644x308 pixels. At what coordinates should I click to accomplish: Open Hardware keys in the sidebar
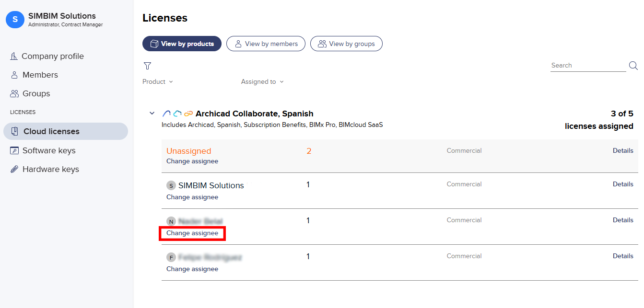click(50, 169)
